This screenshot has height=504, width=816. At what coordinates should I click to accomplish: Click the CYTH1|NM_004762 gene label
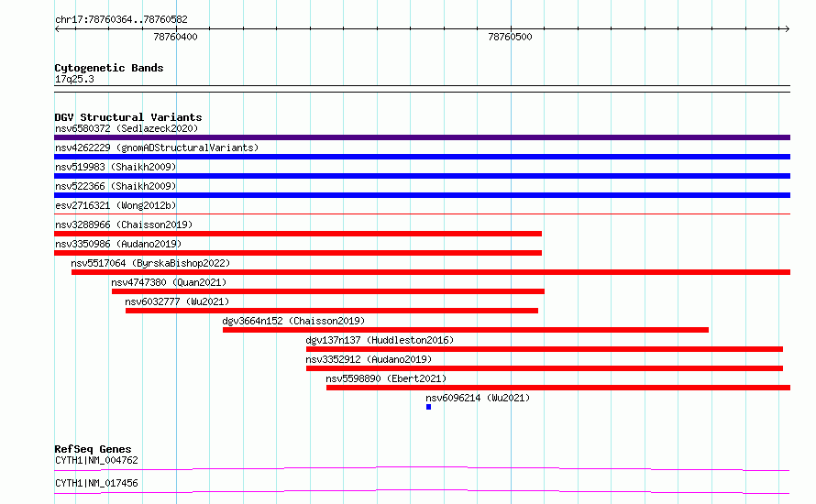[96, 460]
